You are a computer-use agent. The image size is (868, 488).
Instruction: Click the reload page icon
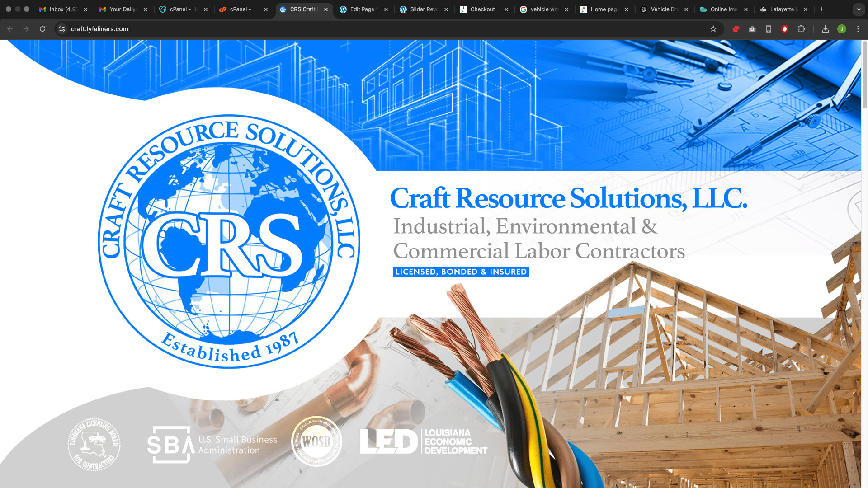(x=42, y=29)
